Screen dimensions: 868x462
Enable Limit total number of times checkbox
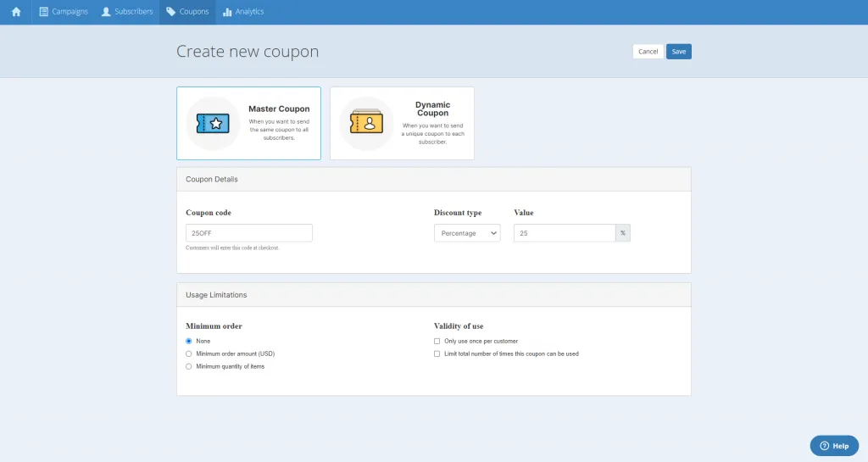[x=437, y=354]
